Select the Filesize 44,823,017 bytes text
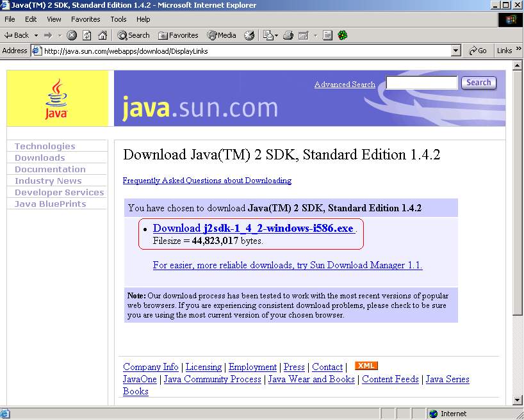The width and height of the screenshot is (524, 420). point(208,241)
